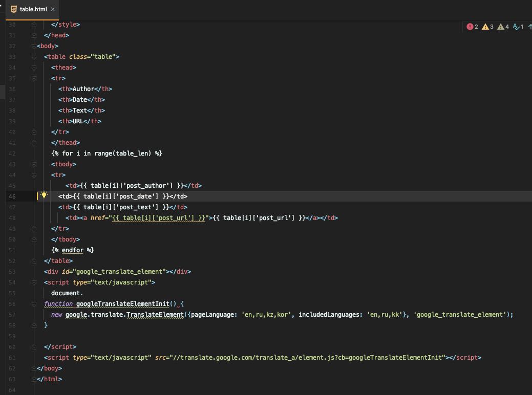Click the underlined "endfor" keyword
The image size is (532, 395).
(73, 250)
